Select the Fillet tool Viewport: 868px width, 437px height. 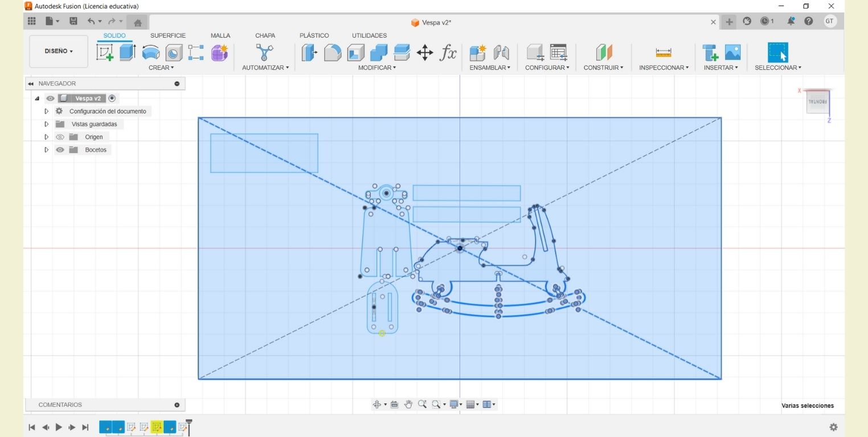pos(333,53)
